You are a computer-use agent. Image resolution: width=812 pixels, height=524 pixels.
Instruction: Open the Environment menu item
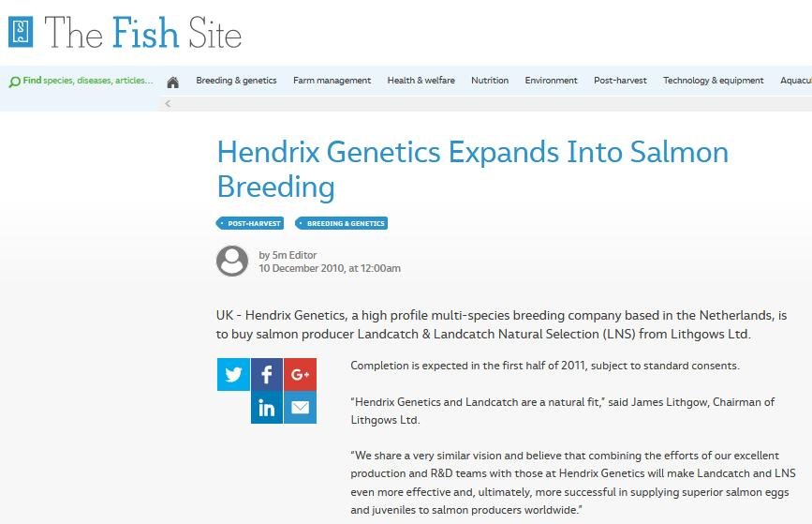coord(551,81)
